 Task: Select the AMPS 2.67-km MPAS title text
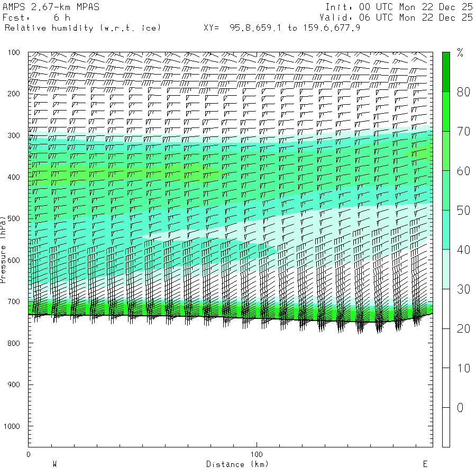51,7
